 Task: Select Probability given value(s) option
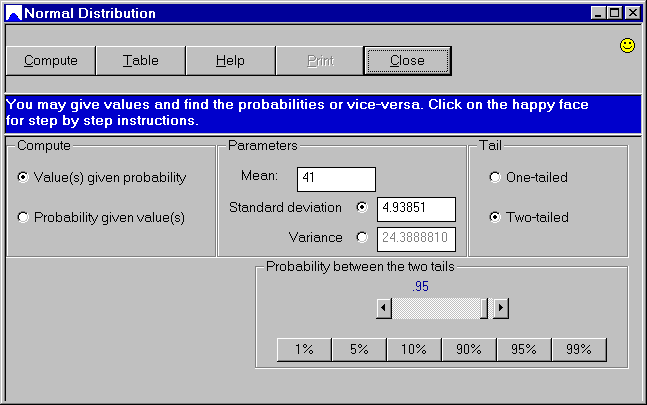[x=24, y=216]
